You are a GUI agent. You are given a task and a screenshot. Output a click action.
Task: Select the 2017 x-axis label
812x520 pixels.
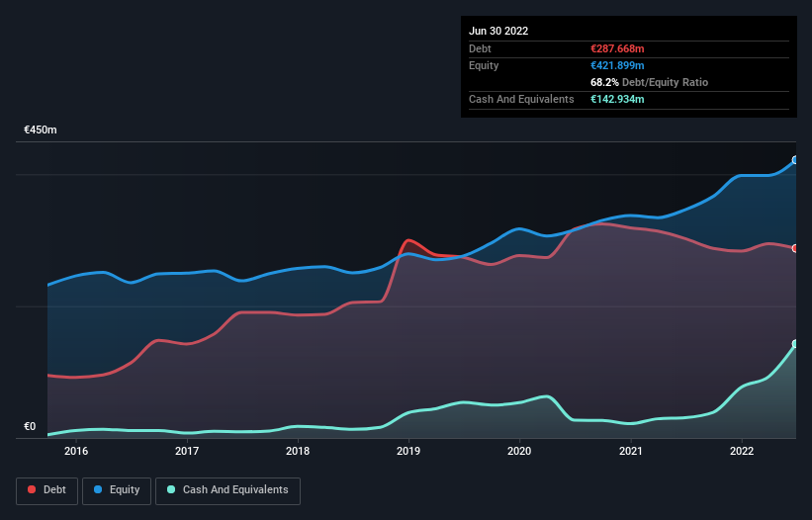187,451
